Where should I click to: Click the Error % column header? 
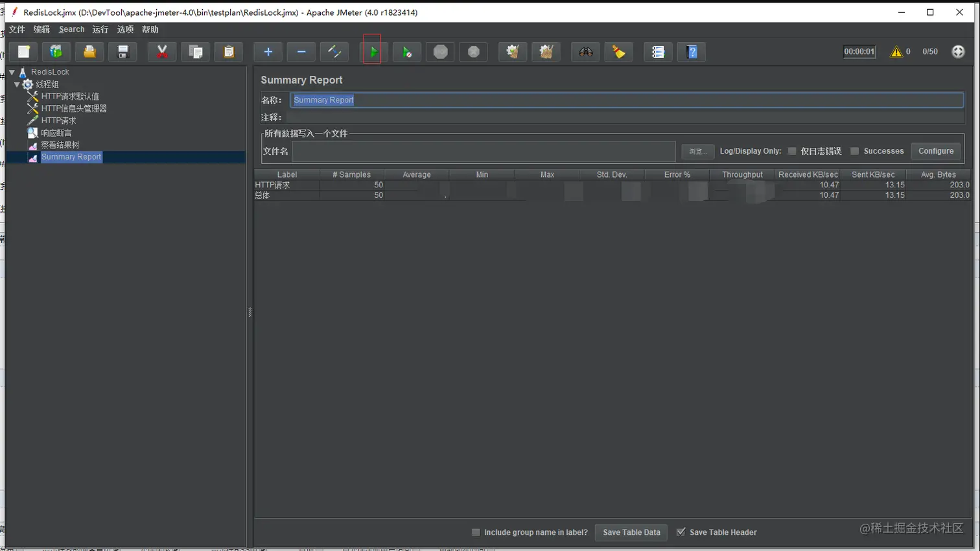coord(677,174)
